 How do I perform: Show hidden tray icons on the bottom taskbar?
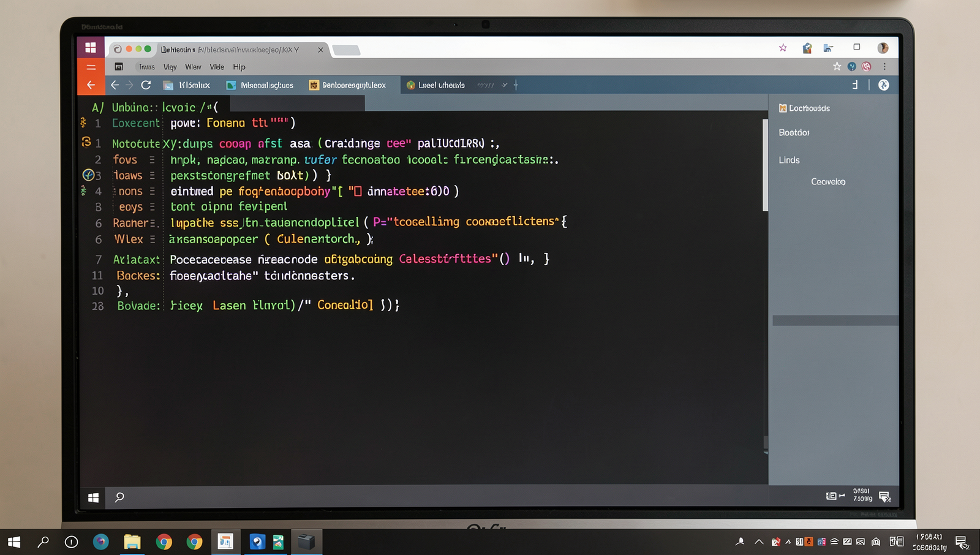pos(759,542)
